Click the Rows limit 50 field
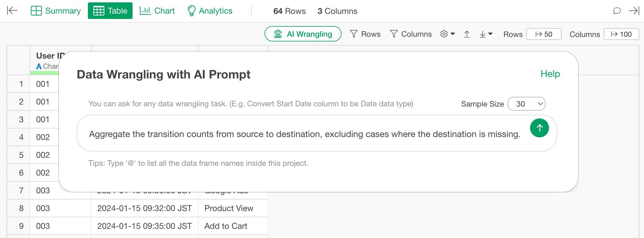 click(x=544, y=34)
